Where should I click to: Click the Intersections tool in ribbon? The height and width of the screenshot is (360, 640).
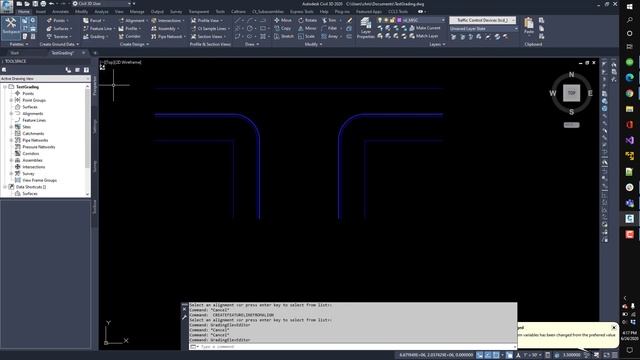pos(167,20)
